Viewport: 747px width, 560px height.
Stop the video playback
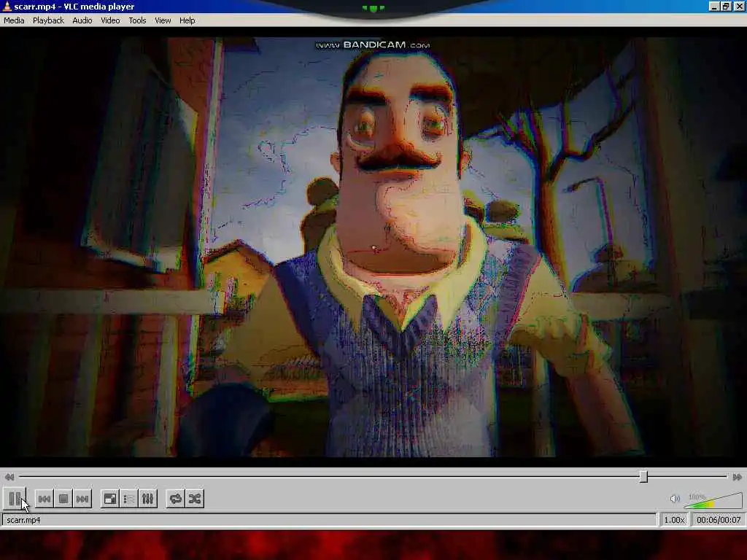[63, 499]
